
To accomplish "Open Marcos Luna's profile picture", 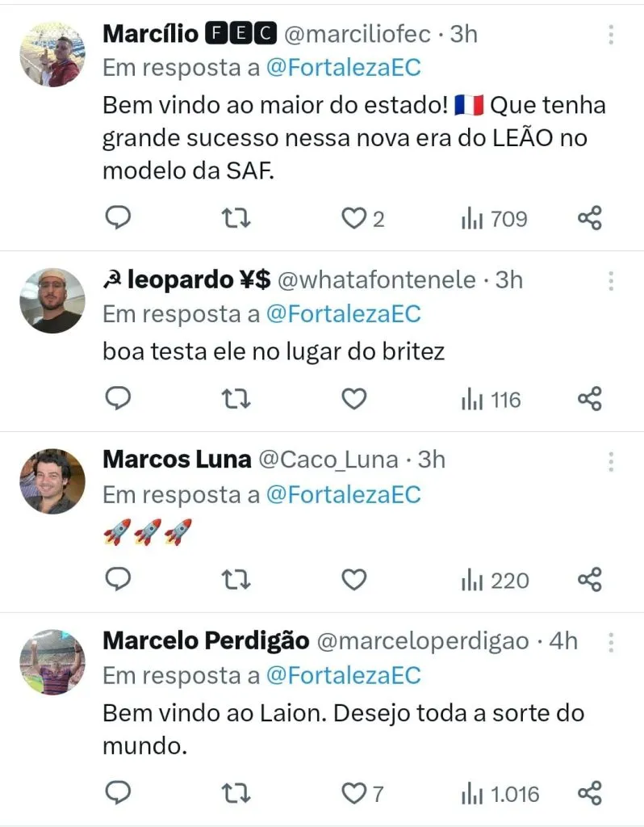I will point(52,481).
